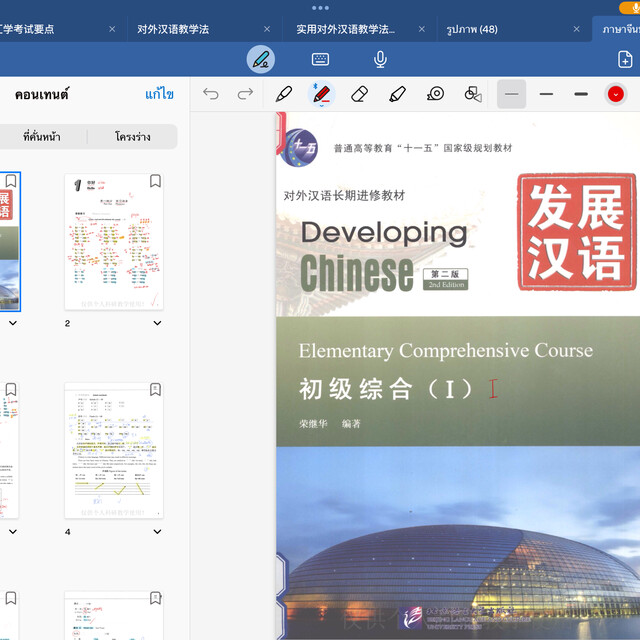Open the red pen color dropdown
This screenshot has width=640, height=640.
(x=615, y=94)
